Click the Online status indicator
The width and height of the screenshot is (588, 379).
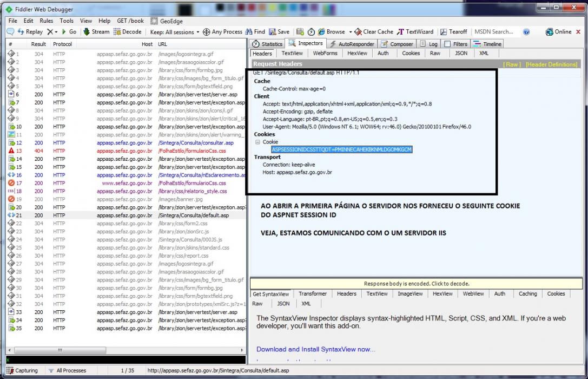pyautogui.click(x=559, y=32)
